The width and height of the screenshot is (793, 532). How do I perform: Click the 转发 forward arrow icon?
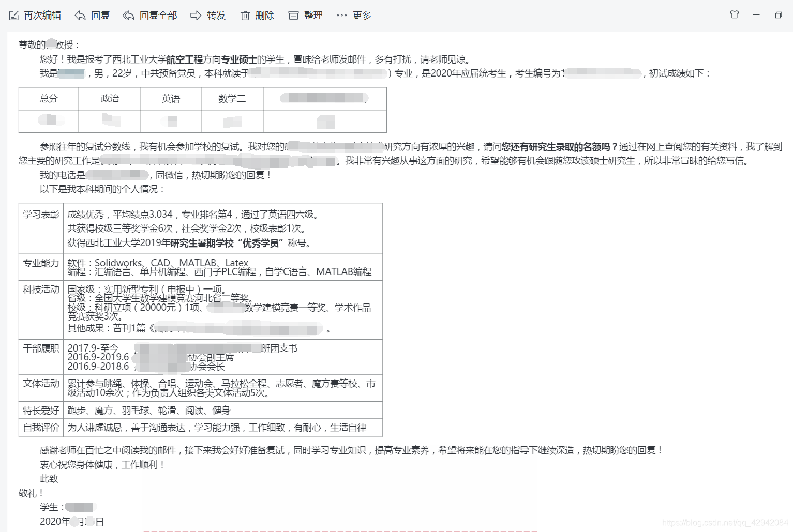coord(196,16)
